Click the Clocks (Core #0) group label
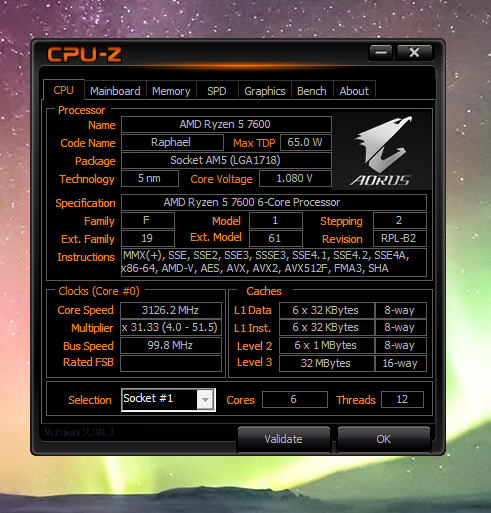This screenshot has height=513, width=491. [99, 291]
